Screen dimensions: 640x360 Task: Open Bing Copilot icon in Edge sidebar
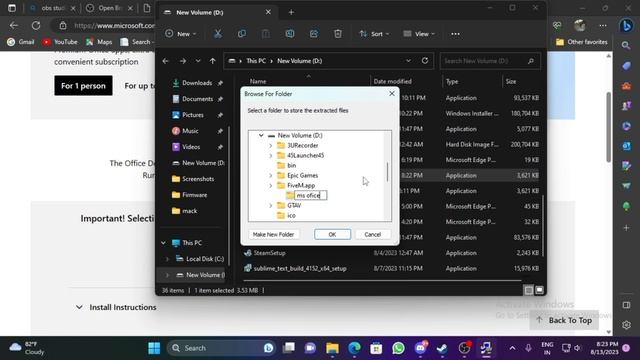pos(626,25)
